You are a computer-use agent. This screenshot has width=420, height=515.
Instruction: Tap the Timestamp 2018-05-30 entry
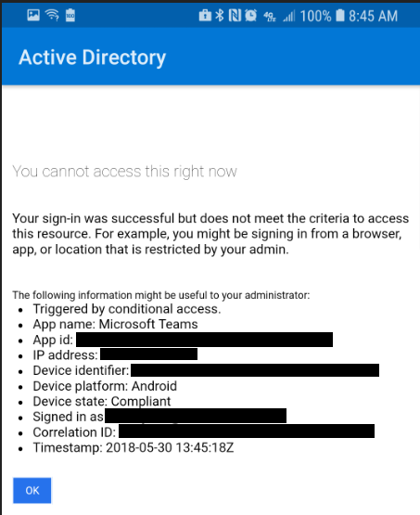[134, 447]
